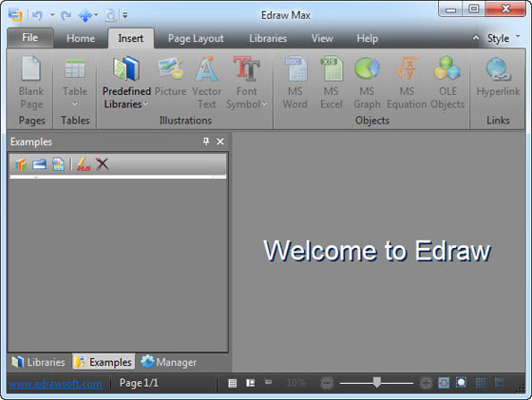
Task: Insert an MS Excel object
Action: click(x=332, y=83)
